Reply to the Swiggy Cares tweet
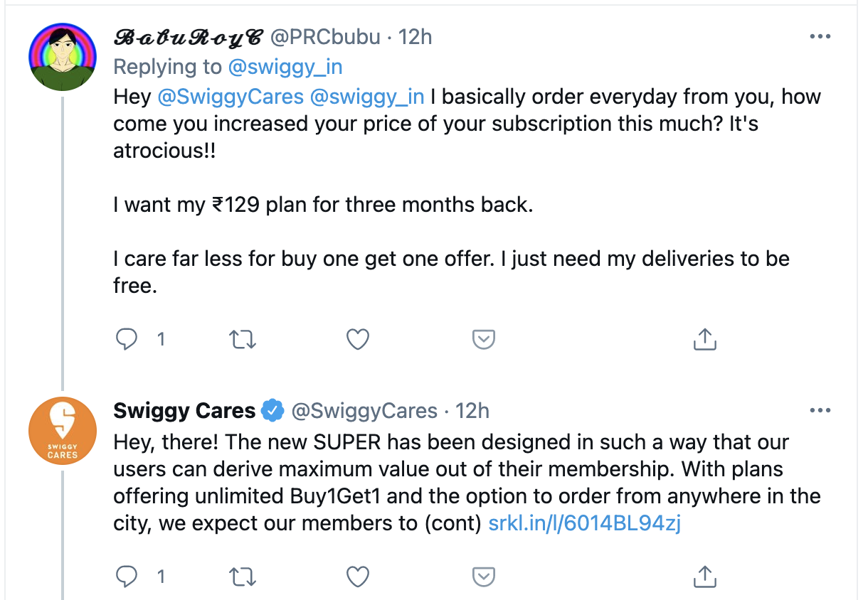Screen dimensions: 868x600 tap(127, 576)
